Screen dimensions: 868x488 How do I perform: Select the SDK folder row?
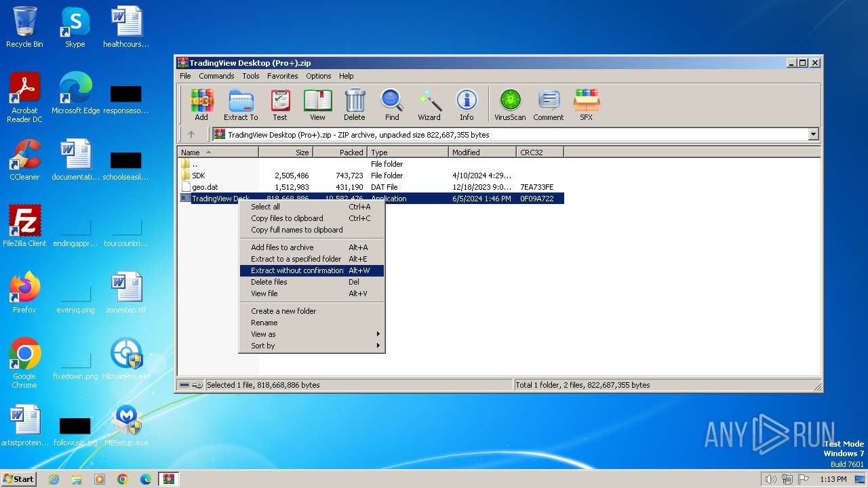click(371, 176)
